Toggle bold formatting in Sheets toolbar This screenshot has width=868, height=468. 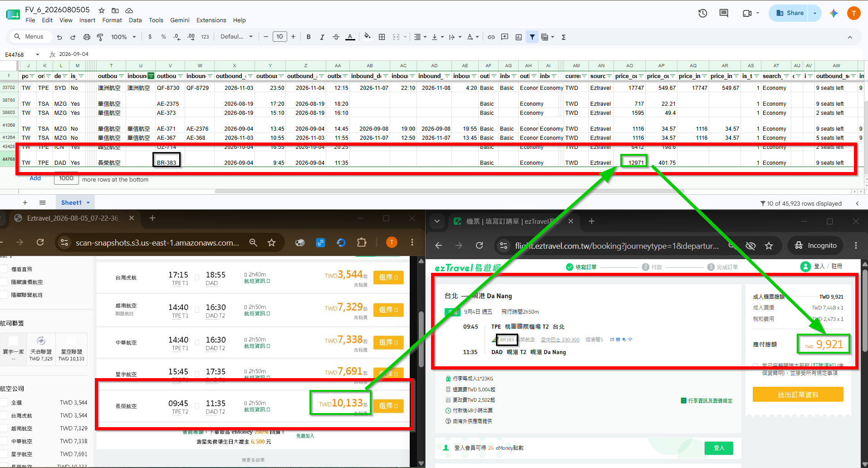309,37
